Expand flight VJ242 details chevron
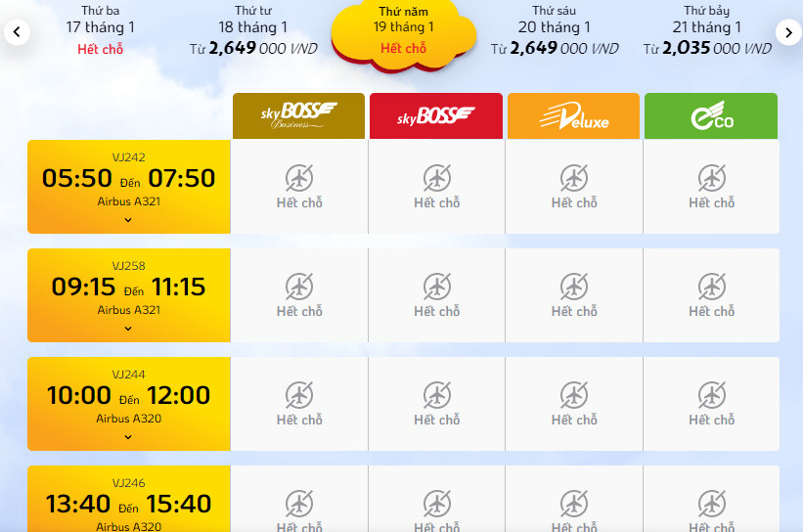This screenshot has width=803, height=532. pyautogui.click(x=128, y=220)
